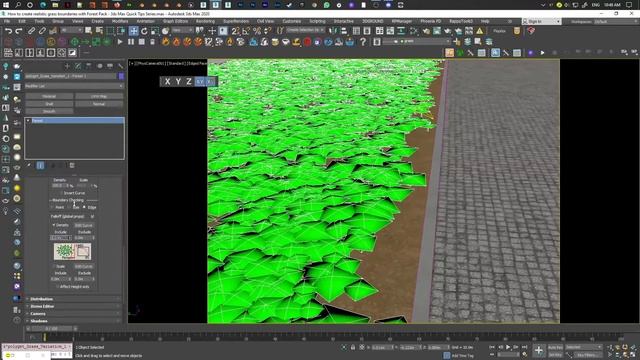640x360 pixels.
Task: Click the question mark help icon
Action: point(363,42)
